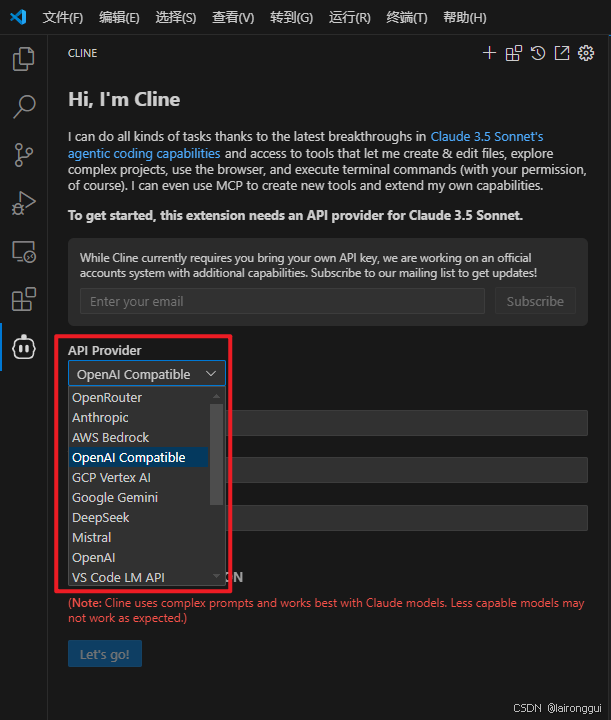Open the 选择(S) menu
The image size is (611, 720).
coord(176,17)
